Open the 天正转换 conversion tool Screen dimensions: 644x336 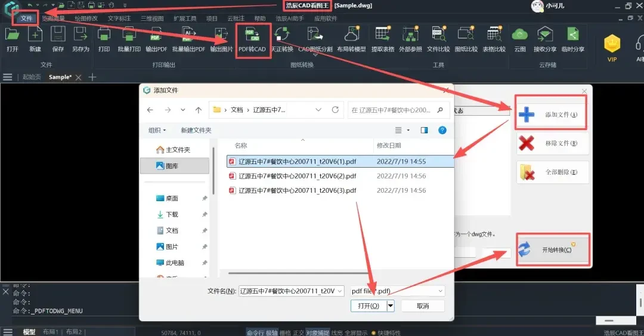(282, 35)
